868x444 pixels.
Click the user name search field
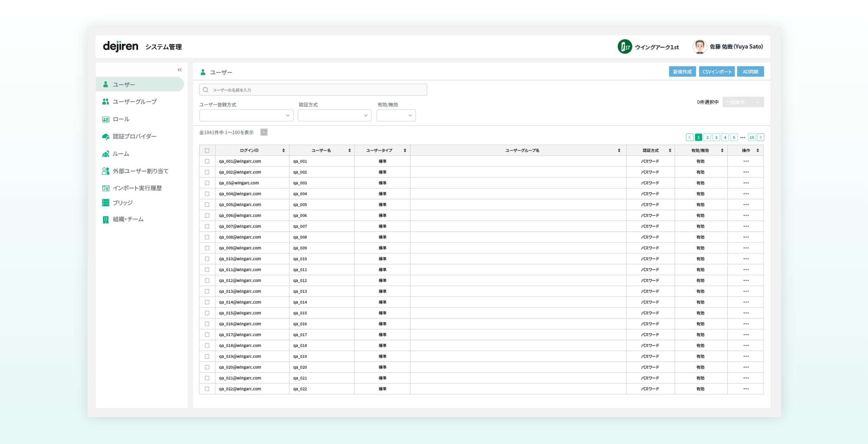tap(313, 89)
